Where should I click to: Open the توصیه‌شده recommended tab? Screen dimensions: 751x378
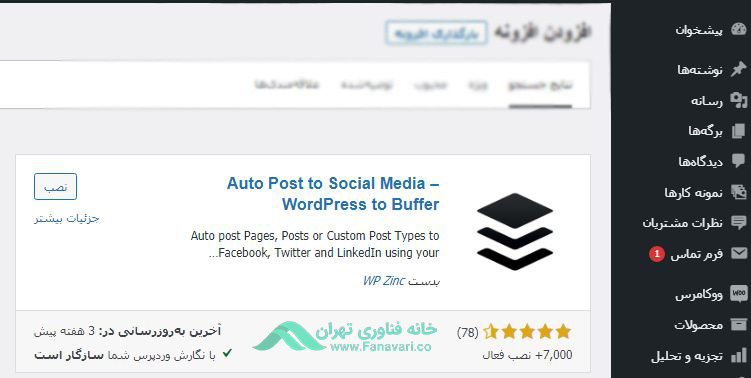(x=366, y=85)
